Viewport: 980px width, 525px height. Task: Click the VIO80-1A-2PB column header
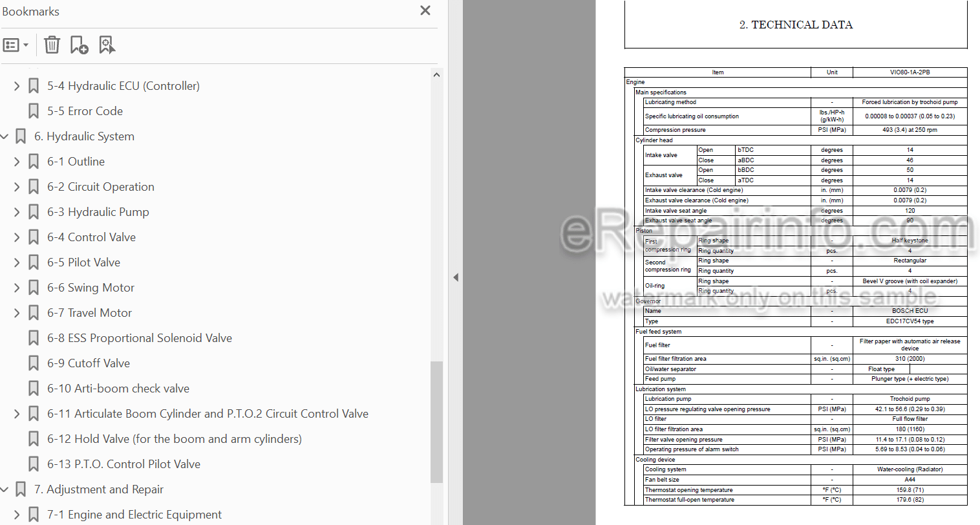pyautogui.click(x=910, y=72)
